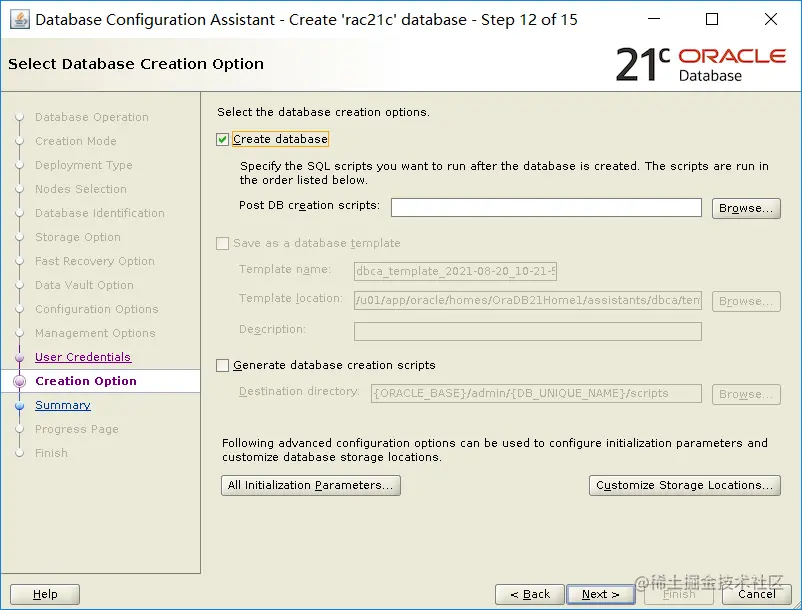802x610 pixels.
Task: Enable Save as a database template checkbox
Action: [222, 243]
